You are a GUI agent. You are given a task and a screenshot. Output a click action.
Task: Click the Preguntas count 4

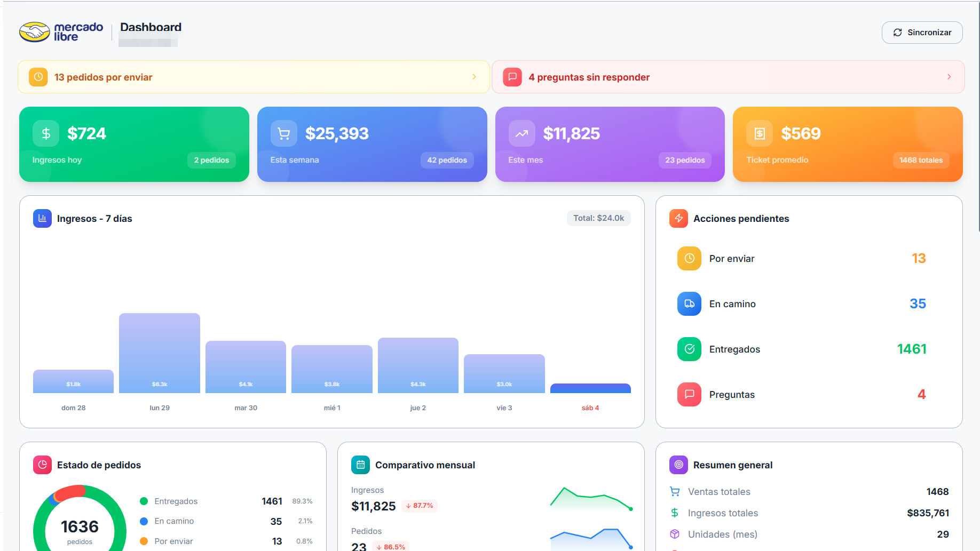pos(921,394)
